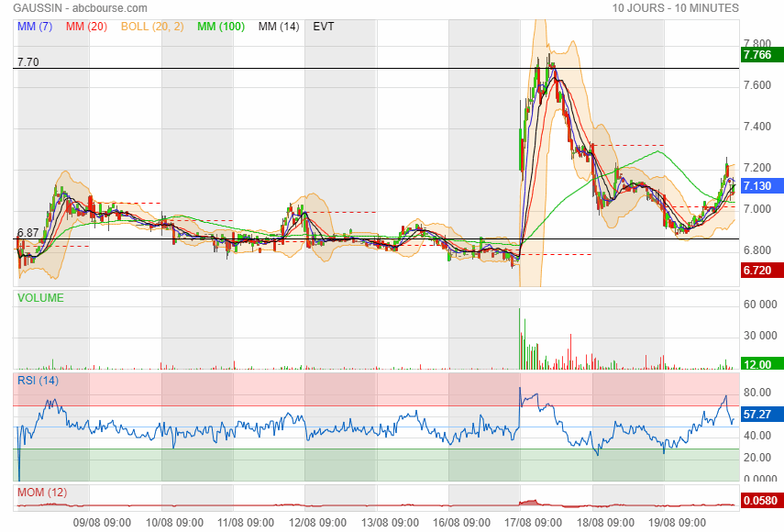Click the green 7.766 high price tag

click(x=761, y=54)
